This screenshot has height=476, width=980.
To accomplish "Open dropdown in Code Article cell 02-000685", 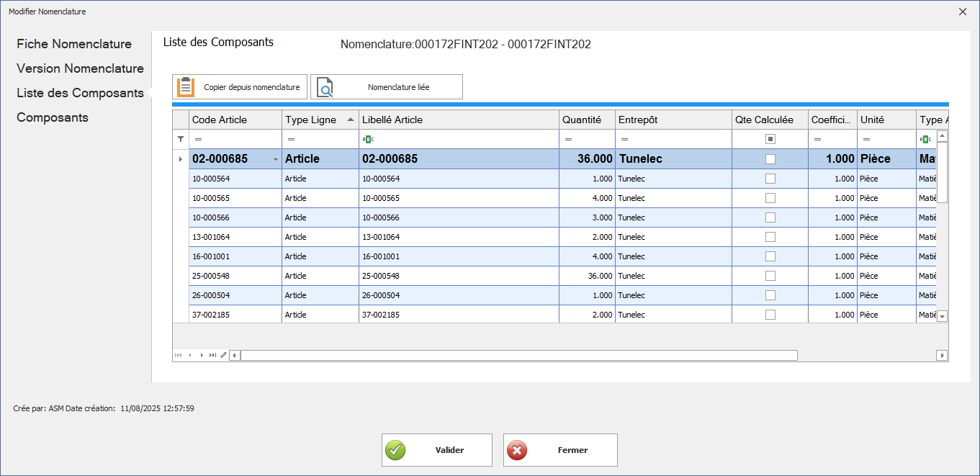I will coord(275,159).
